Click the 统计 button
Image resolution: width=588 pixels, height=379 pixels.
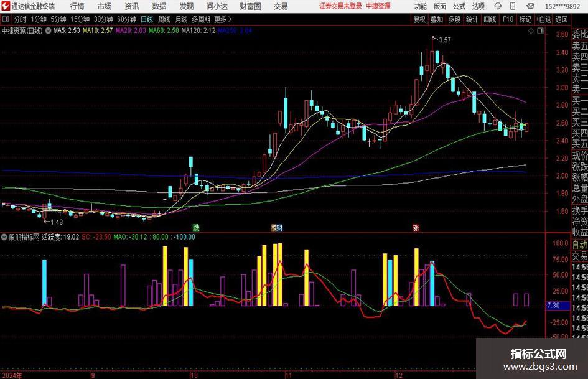(472, 19)
